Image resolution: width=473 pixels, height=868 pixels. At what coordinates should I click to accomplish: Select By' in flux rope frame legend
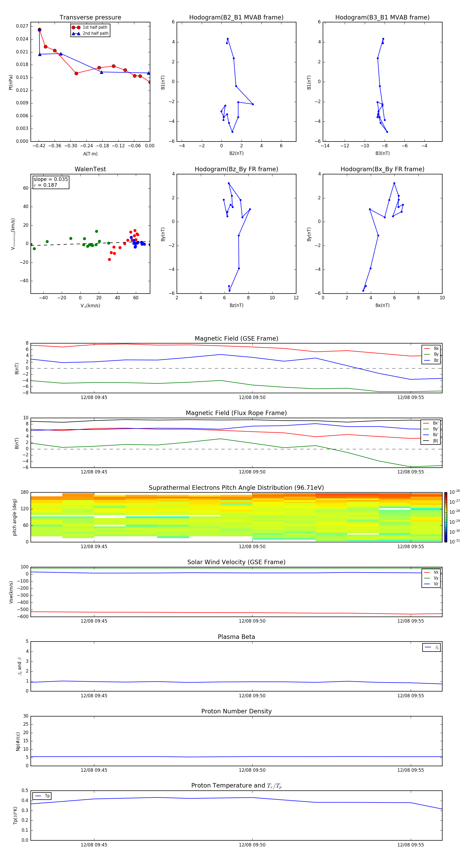[431, 429]
